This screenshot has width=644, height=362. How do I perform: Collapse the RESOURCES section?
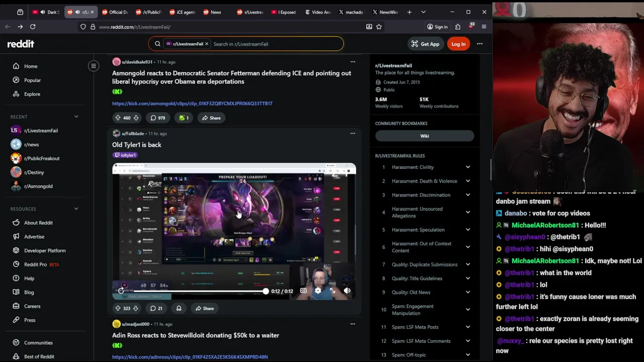(x=76, y=209)
